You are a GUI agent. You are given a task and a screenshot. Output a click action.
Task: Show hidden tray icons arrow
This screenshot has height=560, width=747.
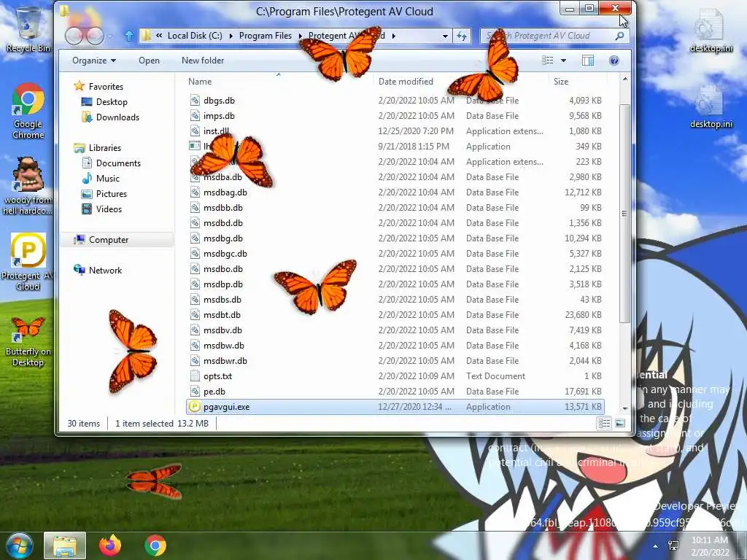(656, 546)
